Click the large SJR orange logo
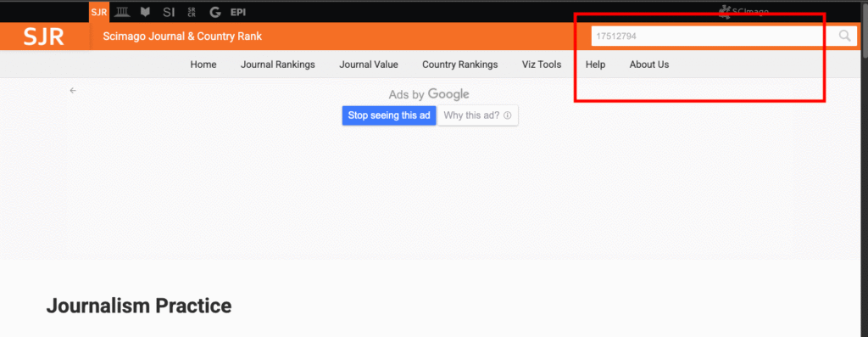Screen dimensions: 868x337 click(x=44, y=37)
